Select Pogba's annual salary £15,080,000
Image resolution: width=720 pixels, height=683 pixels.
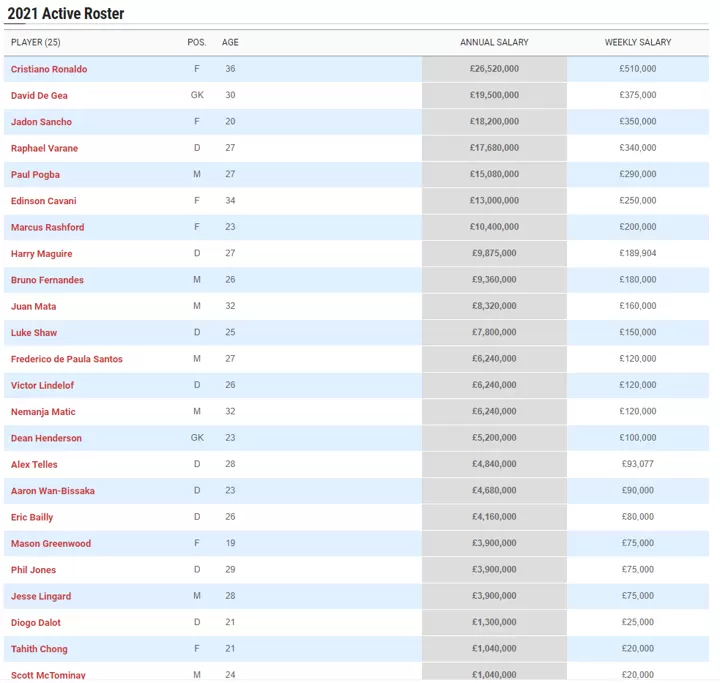pos(495,174)
